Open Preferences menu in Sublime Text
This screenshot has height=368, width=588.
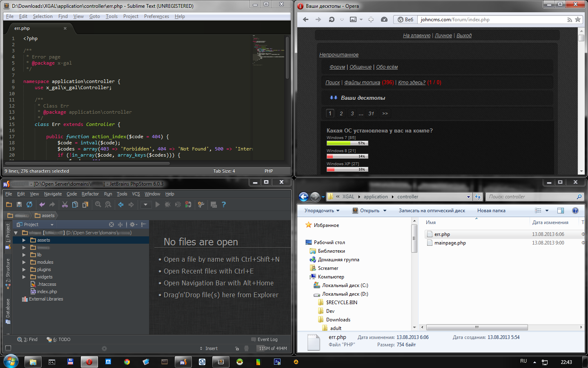(156, 16)
